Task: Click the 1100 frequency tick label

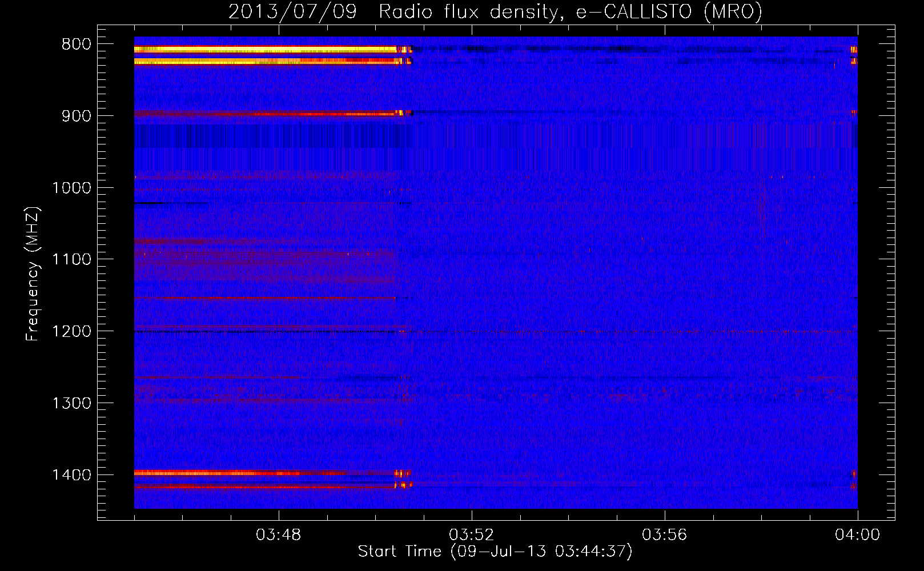Action: (71, 260)
